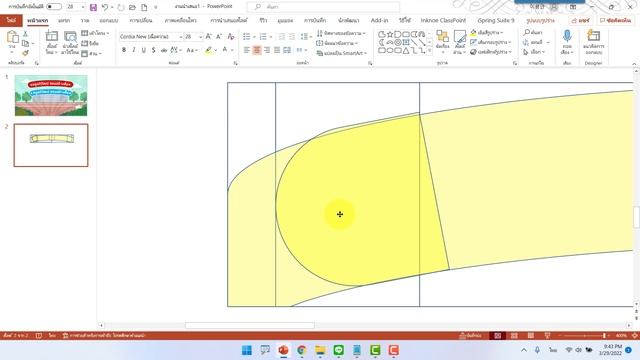
Task: Open the File tab
Action: tap(11, 20)
